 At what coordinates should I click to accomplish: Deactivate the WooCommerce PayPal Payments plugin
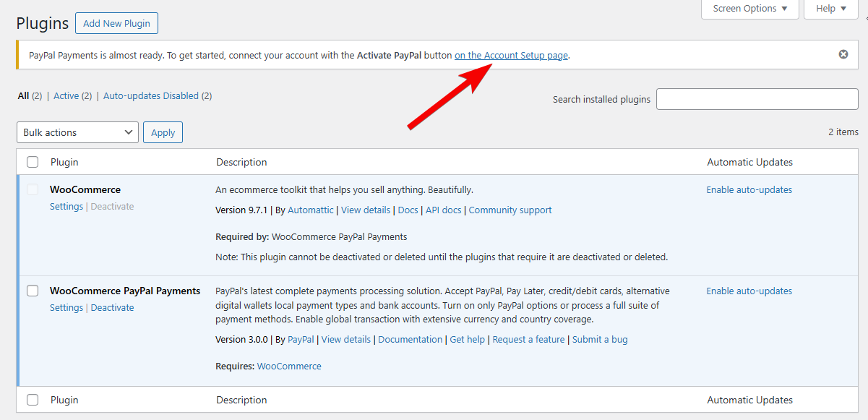[112, 307]
